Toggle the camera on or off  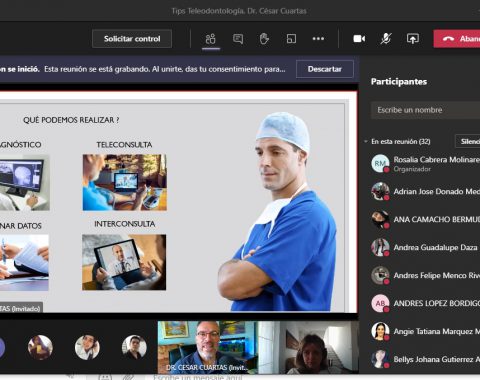pos(359,39)
